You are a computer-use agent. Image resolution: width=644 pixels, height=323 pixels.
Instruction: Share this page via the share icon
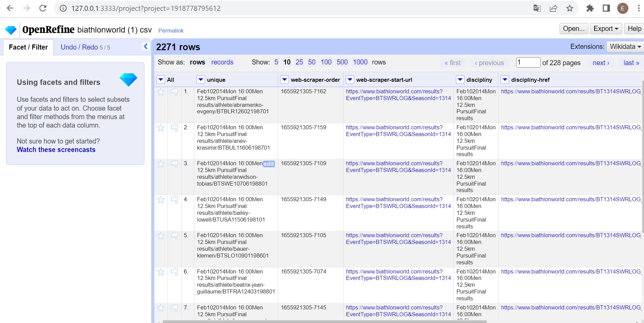click(553, 8)
